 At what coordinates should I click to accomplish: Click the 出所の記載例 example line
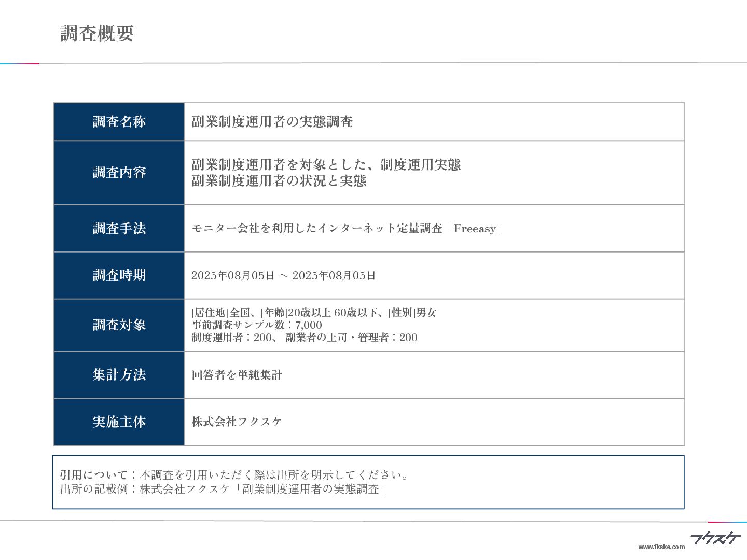pyautogui.click(x=223, y=489)
